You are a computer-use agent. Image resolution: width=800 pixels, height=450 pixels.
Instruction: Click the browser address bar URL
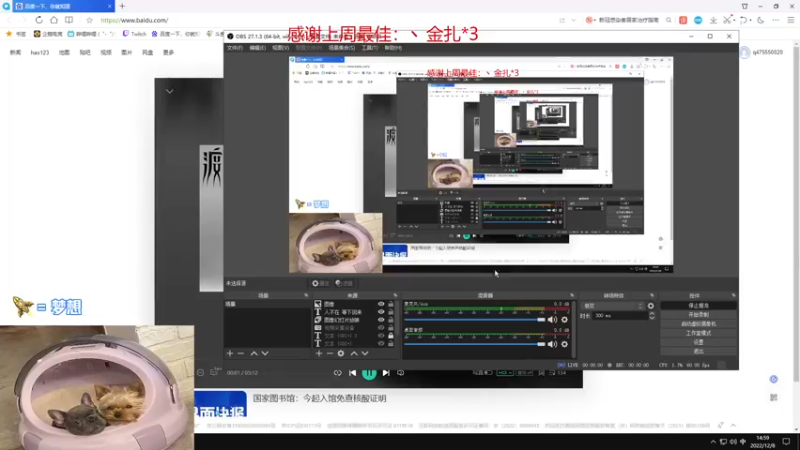(134, 20)
